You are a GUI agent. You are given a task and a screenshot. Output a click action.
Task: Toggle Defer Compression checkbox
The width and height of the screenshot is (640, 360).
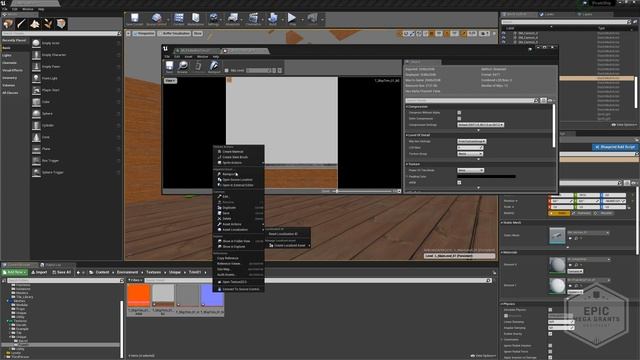coord(459,118)
